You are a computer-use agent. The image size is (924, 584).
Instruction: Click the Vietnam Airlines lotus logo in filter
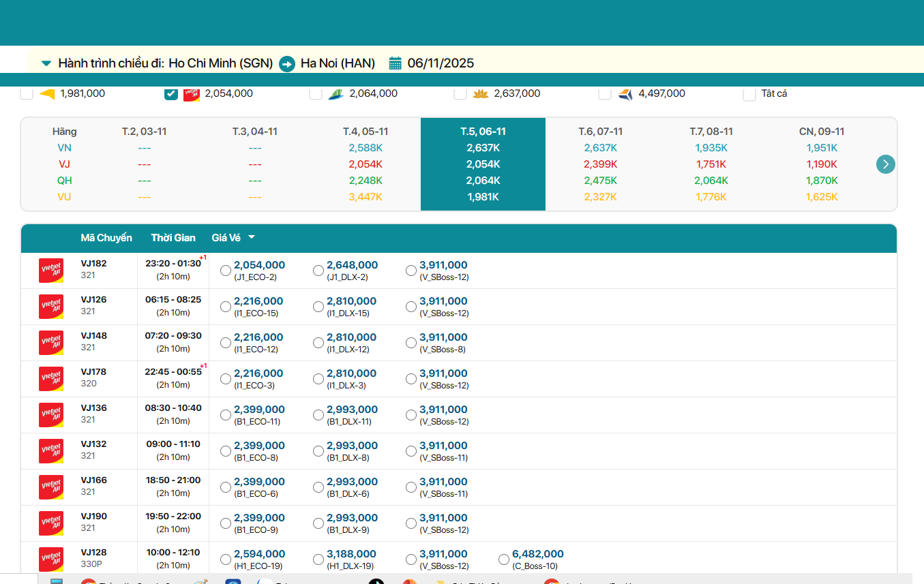(481, 94)
